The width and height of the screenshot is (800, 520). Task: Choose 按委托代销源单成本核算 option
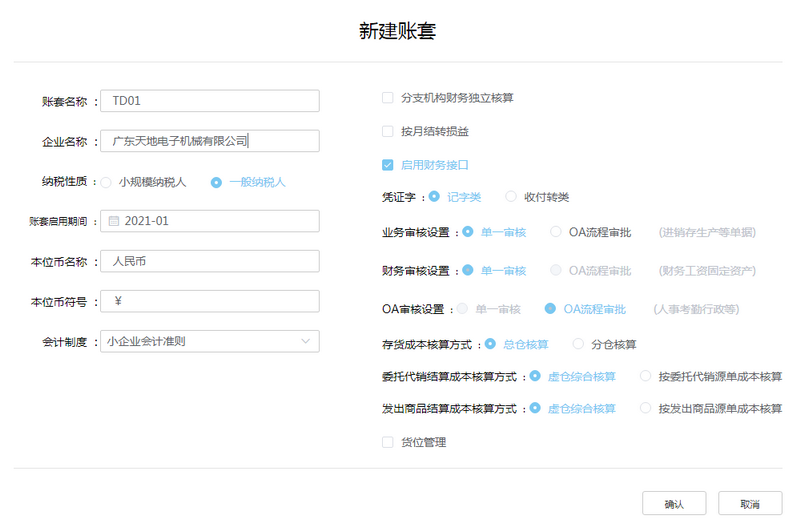point(645,377)
